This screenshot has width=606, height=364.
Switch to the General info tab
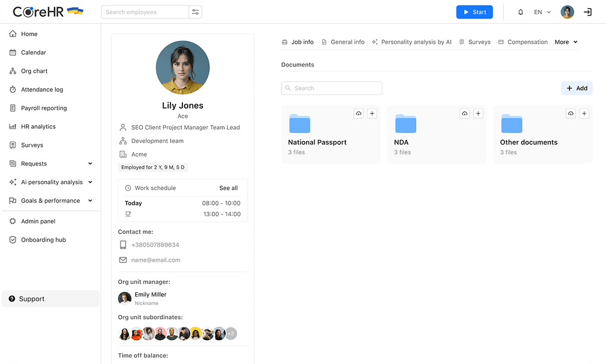[343, 42]
